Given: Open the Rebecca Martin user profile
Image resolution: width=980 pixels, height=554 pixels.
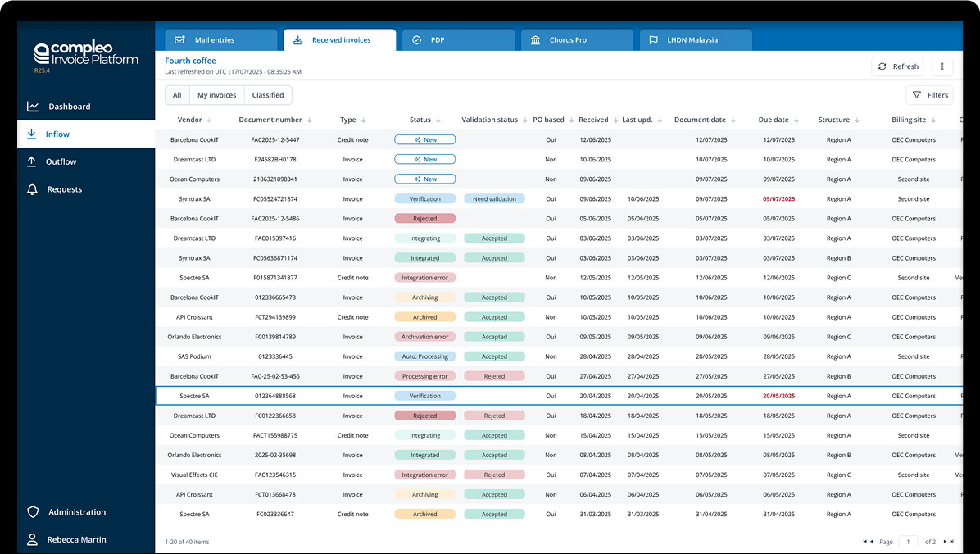Looking at the screenshot, I should [x=76, y=540].
